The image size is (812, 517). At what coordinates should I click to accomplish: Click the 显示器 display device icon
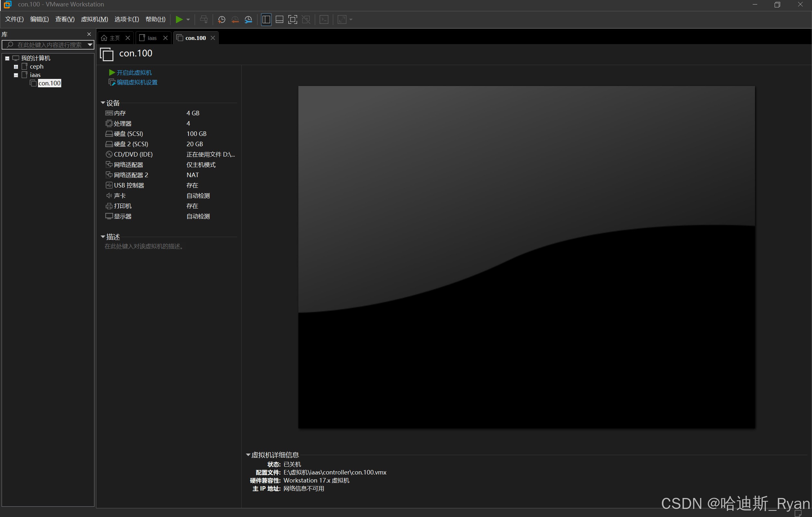click(x=109, y=216)
